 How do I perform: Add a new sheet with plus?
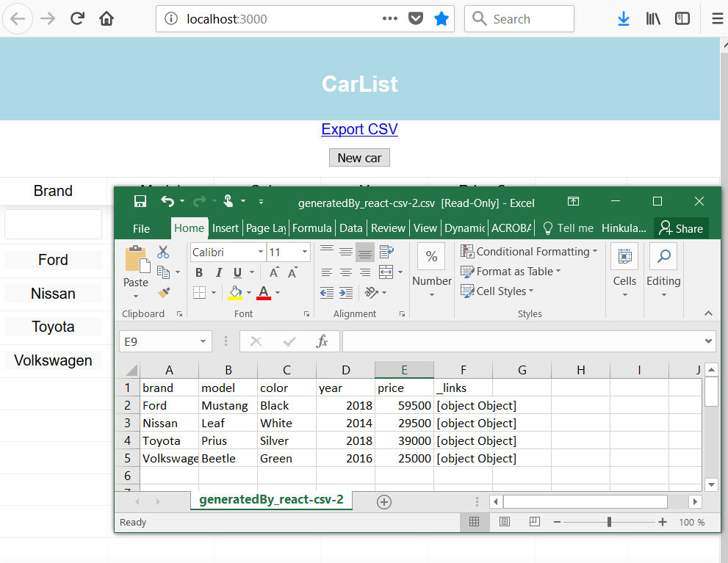click(384, 502)
